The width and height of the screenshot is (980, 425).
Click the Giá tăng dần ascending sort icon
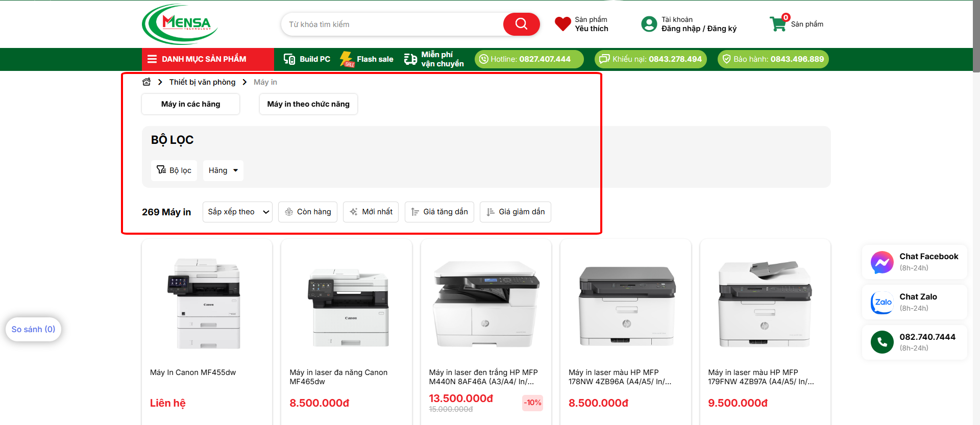point(415,212)
